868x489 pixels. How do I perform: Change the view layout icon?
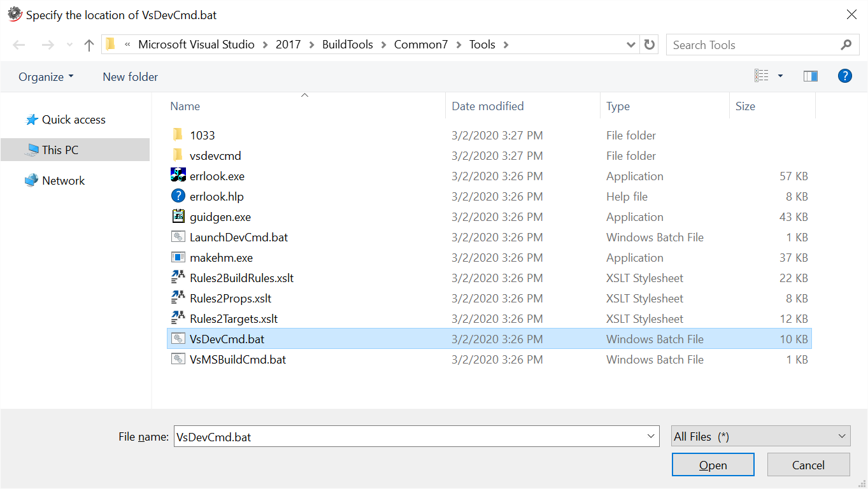tap(762, 76)
